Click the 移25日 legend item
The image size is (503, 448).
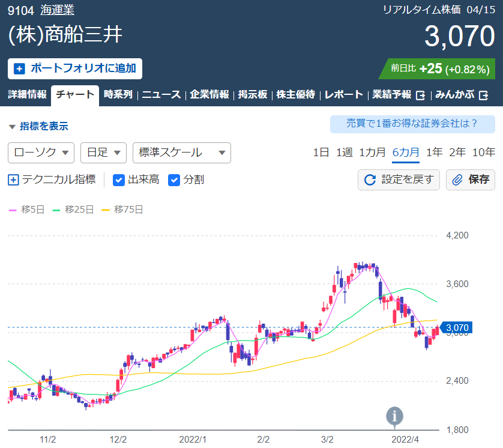click(x=73, y=210)
